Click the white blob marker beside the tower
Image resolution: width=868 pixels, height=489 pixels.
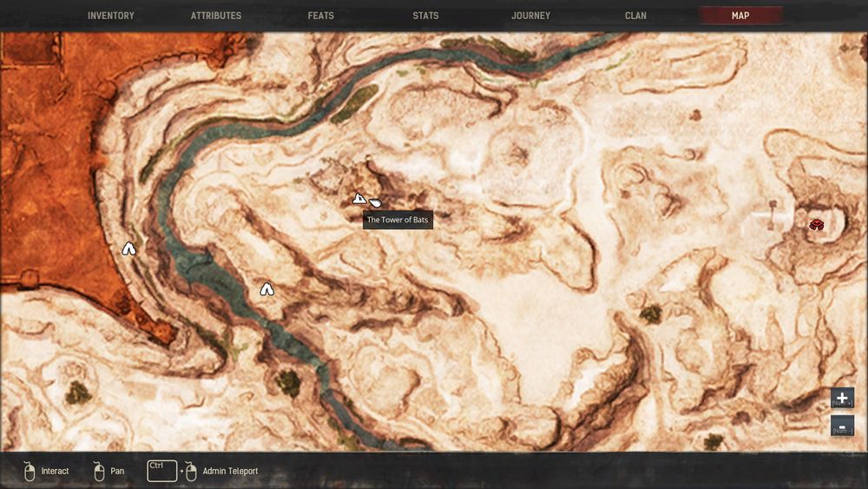[x=375, y=202]
